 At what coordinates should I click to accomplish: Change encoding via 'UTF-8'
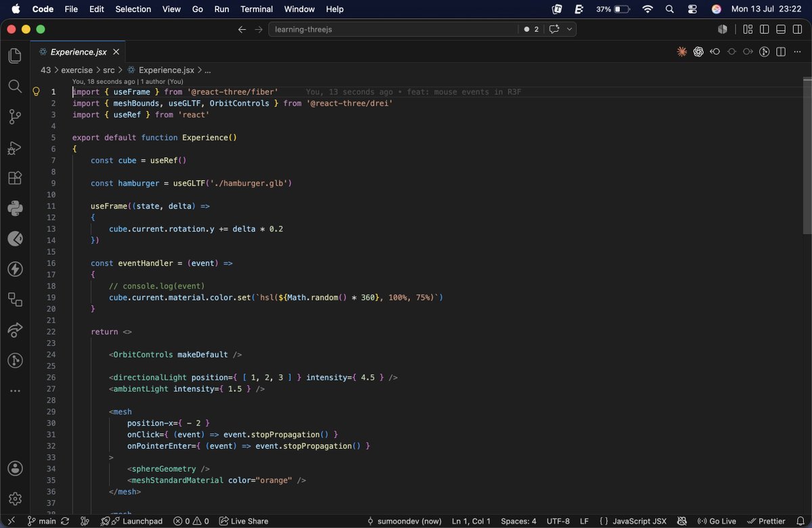[x=558, y=521]
